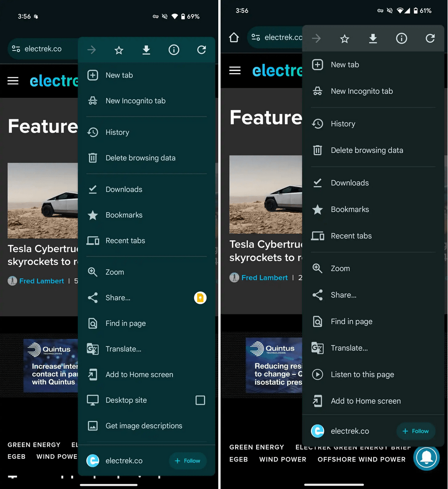Tap forward arrow icon in left phone menu
Viewport: 448px width, 489px height.
coord(92,50)
